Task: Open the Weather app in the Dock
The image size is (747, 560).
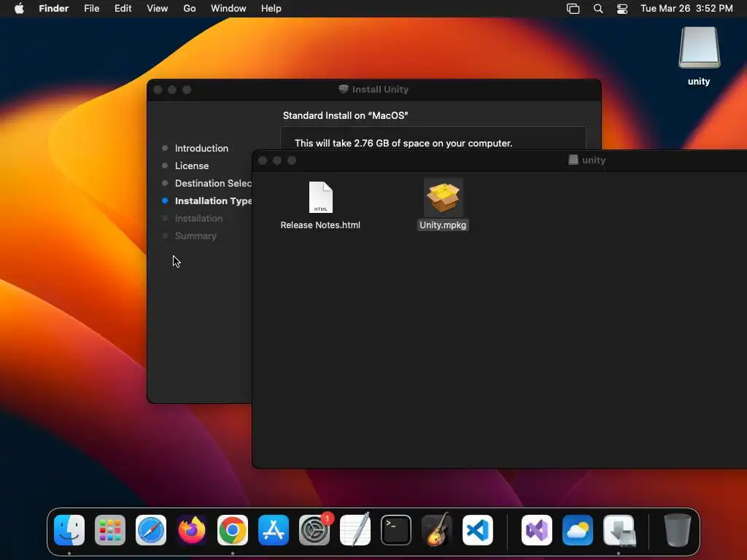Action: (x=578, y=530)
